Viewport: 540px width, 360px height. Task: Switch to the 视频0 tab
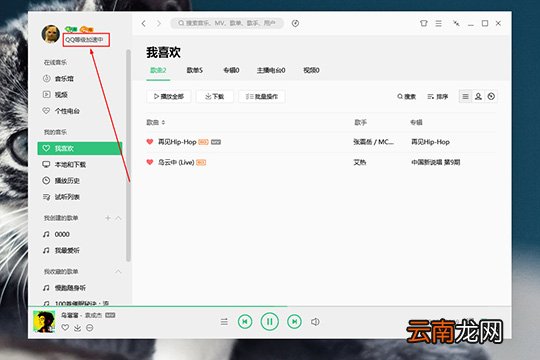(x=311, y=70)
